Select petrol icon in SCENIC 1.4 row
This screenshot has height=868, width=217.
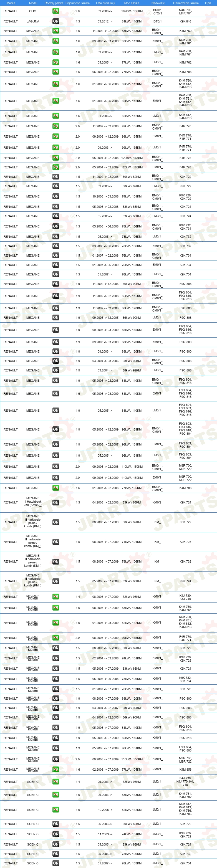coord(55,782)
